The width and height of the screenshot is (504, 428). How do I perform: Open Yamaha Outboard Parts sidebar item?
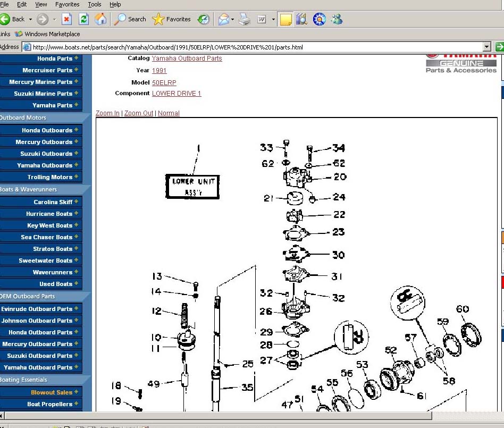[41, 367]
